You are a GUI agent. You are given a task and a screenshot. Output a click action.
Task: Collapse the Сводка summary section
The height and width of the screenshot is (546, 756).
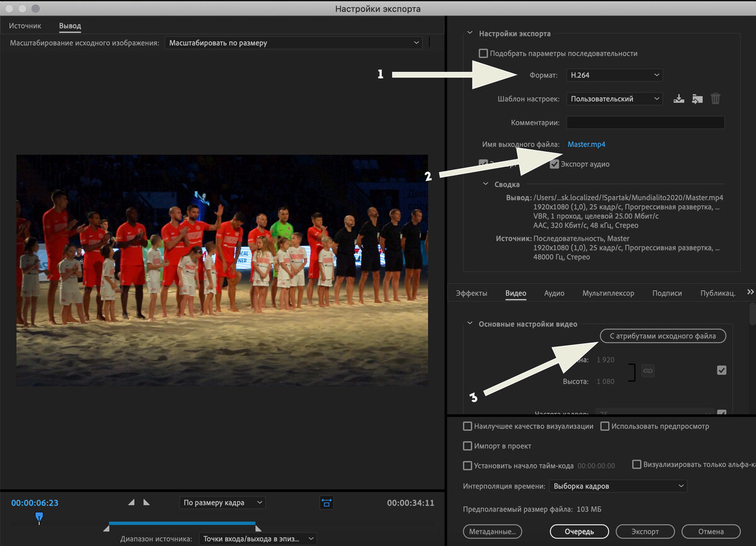(x=486, y=185)
